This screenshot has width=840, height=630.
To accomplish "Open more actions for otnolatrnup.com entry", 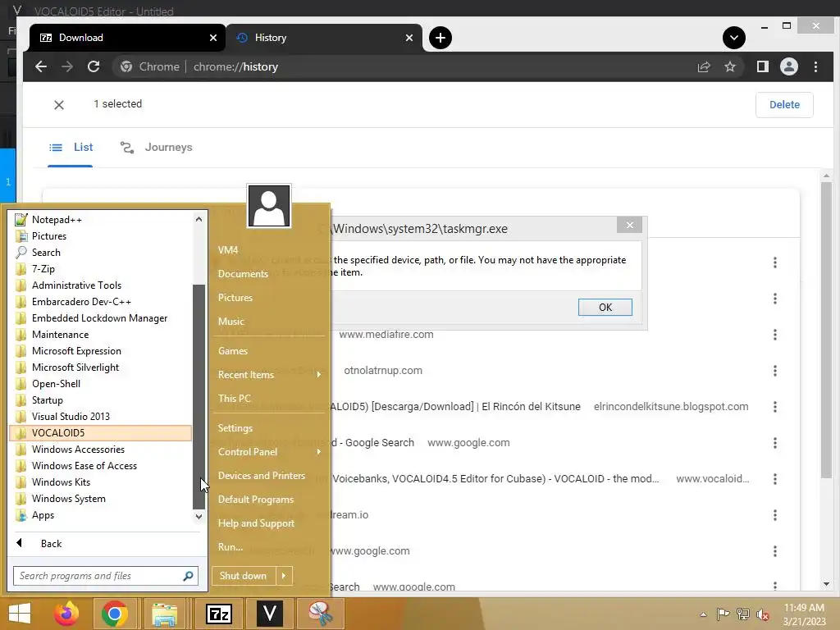I will (x=774, y=371).
